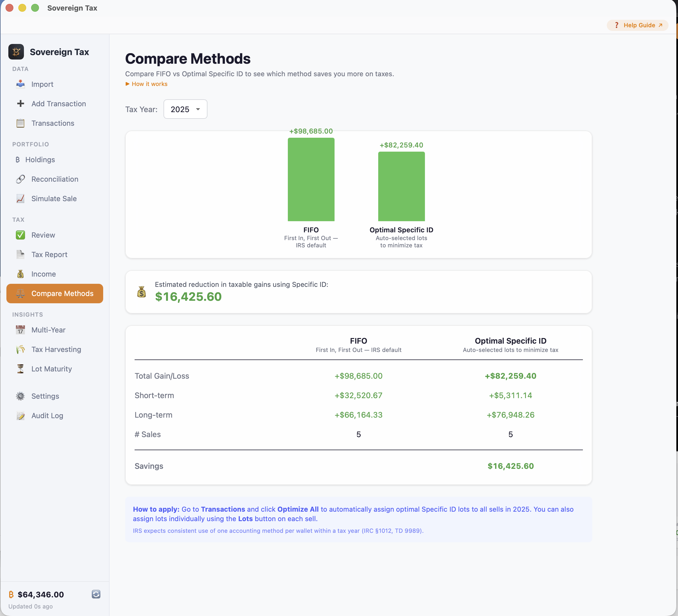The height and width of the screenshot is (616, 678).
Task: Open the Audit Log
Action: [47, 415]
